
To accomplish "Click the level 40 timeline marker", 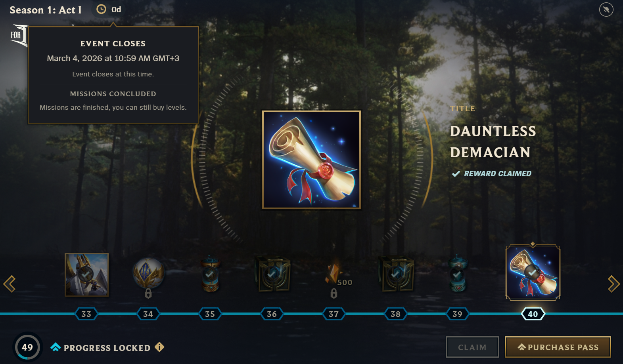I will coord(533,314).
